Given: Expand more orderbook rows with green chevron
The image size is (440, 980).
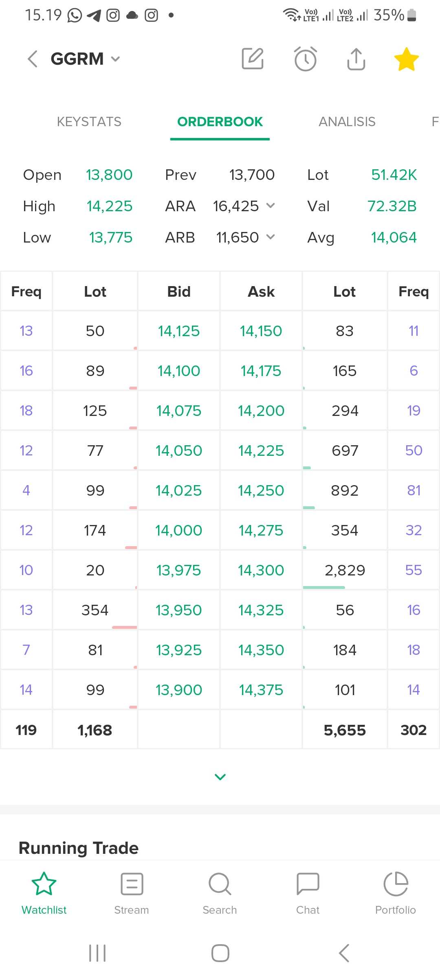Looking at the screenshot, I should pos(220,777).
